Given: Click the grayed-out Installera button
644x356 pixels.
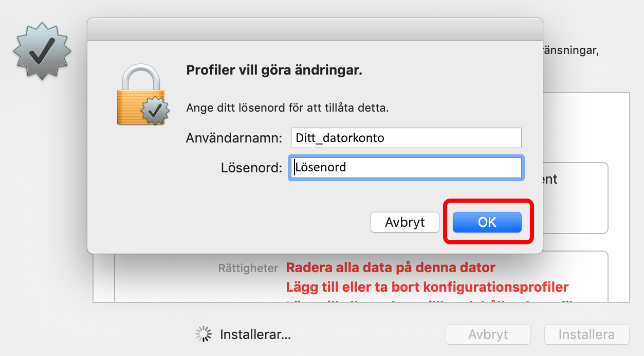Looking at the screenshot, I should (x=586, y=334).
